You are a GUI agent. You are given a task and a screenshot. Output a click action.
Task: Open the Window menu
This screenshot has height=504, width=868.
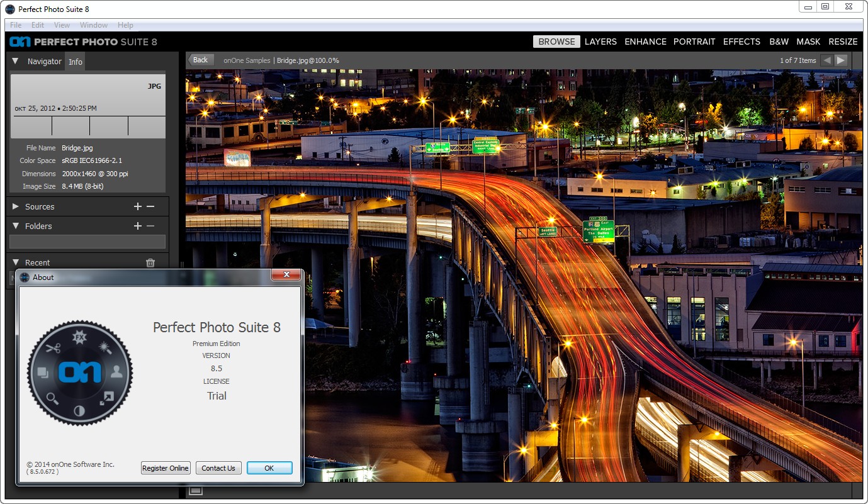click(94, 25)
